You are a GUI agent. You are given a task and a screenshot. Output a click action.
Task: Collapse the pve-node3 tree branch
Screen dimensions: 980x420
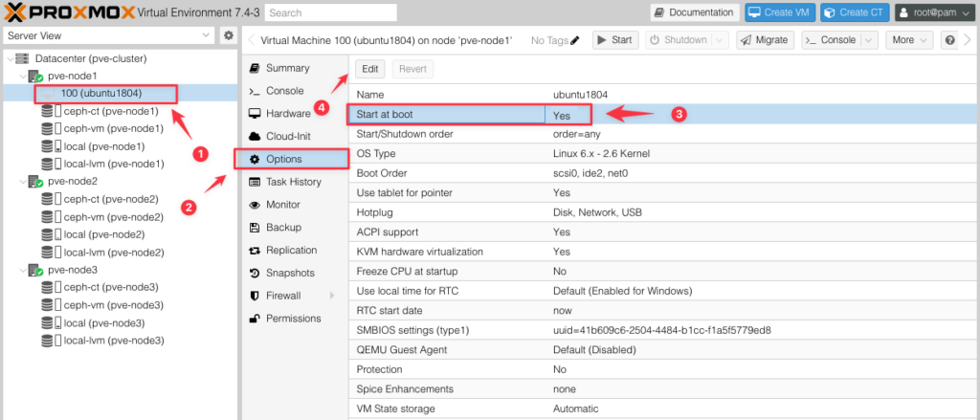(x=23, y=271)
